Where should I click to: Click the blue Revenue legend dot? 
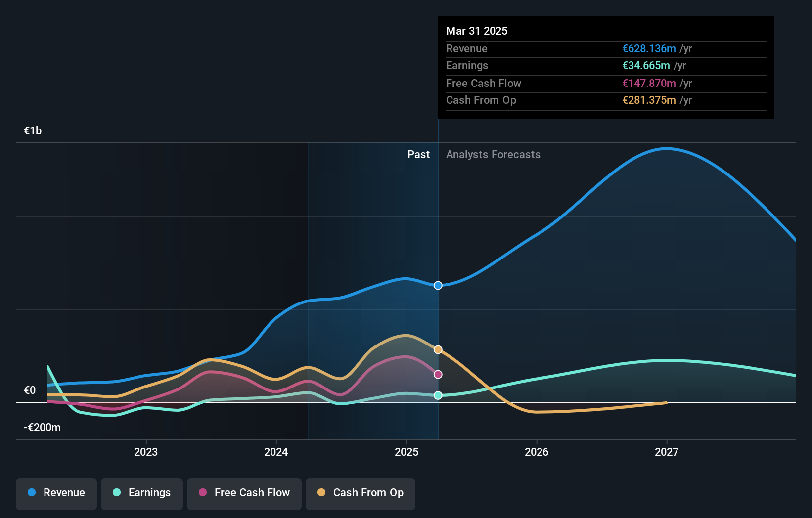(x=31, y=493)
